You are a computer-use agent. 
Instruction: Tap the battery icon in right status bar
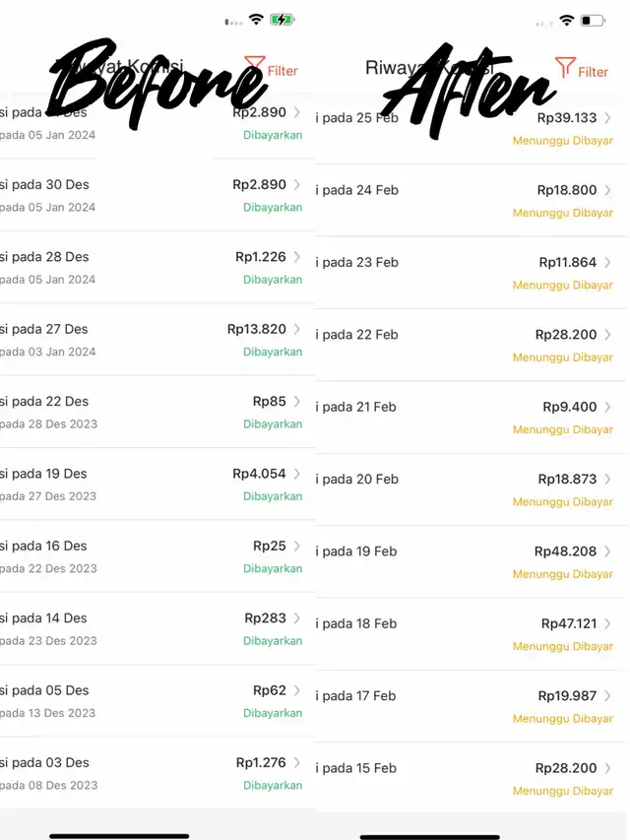(593, 21)
